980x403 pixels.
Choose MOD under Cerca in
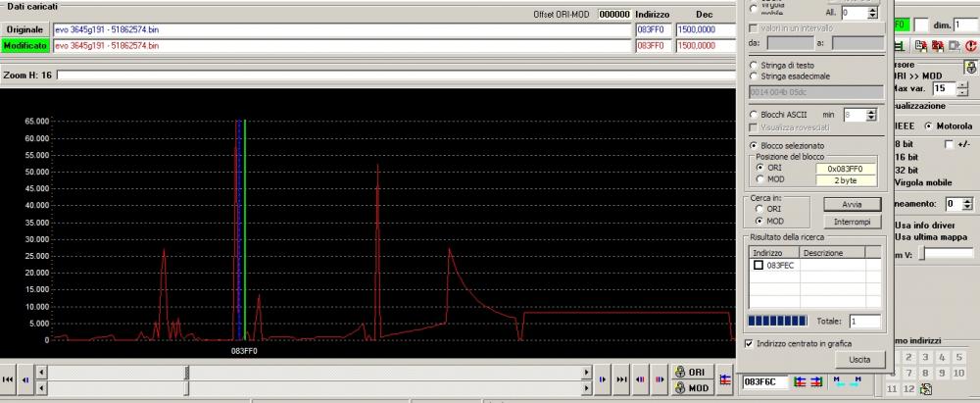click(760, 221)
